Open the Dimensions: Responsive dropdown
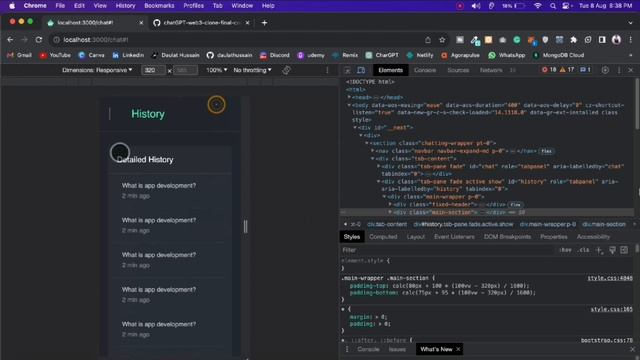Image resolution: width=640 pixels, height=360 pixels. [97, 70]
